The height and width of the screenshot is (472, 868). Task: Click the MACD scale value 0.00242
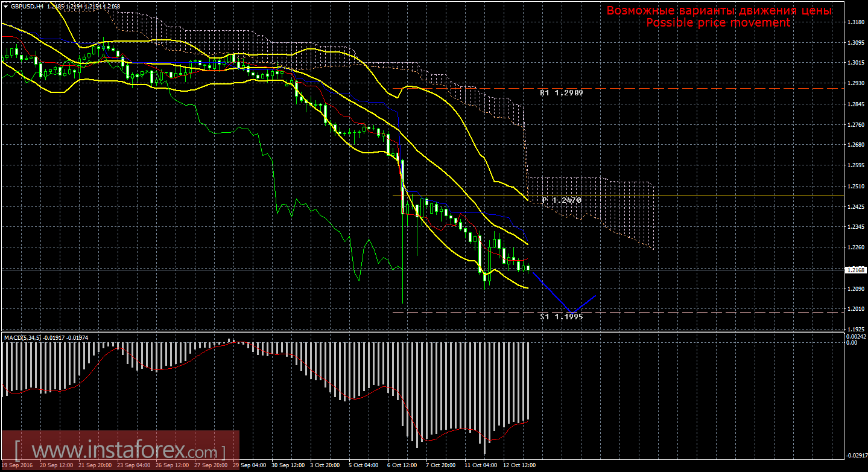click(x=857, y=336)
